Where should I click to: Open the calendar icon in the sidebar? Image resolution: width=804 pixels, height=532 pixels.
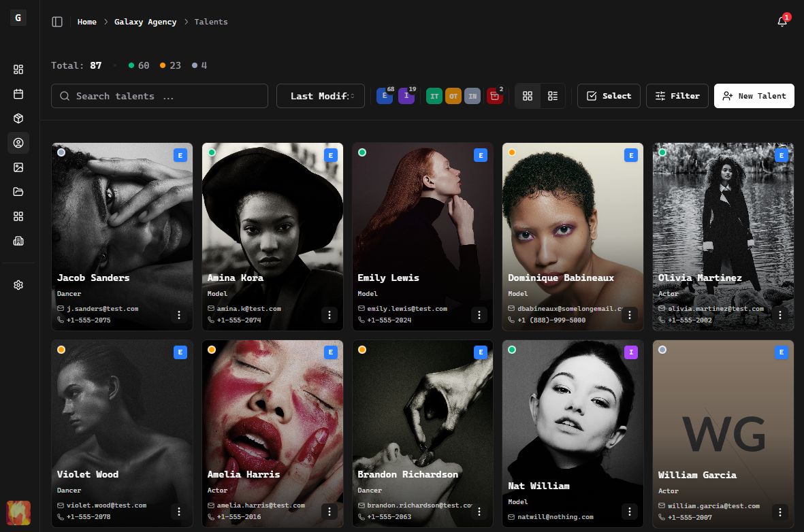click(x=18, y=94)
